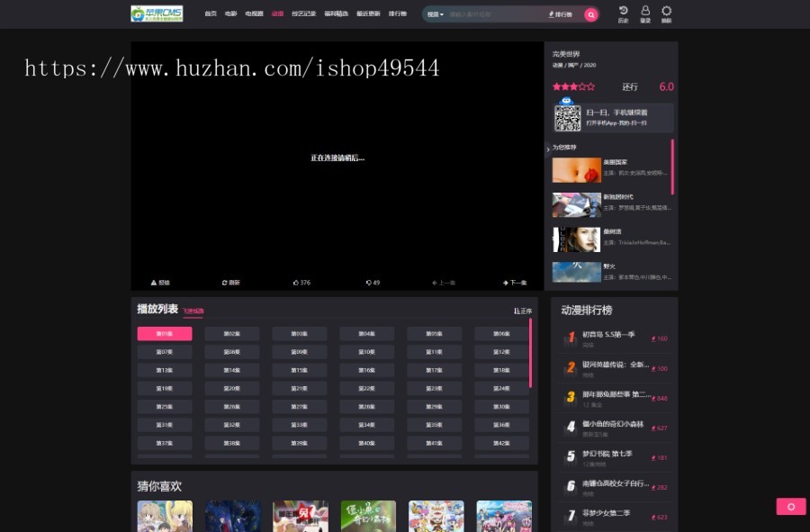Click the pink search magnifier button
The height and width of the screenshot is (532, 810).
(x=590, y=14)
